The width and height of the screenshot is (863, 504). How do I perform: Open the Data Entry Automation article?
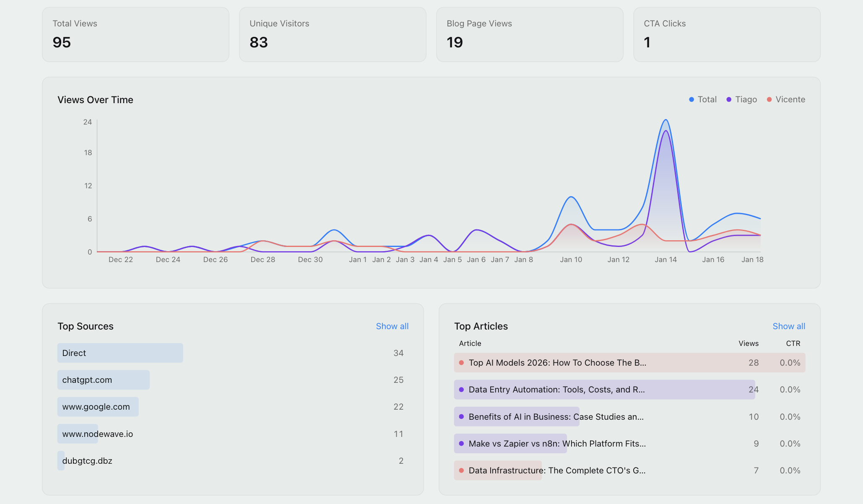pyautogui.click(x=556, y=390)
